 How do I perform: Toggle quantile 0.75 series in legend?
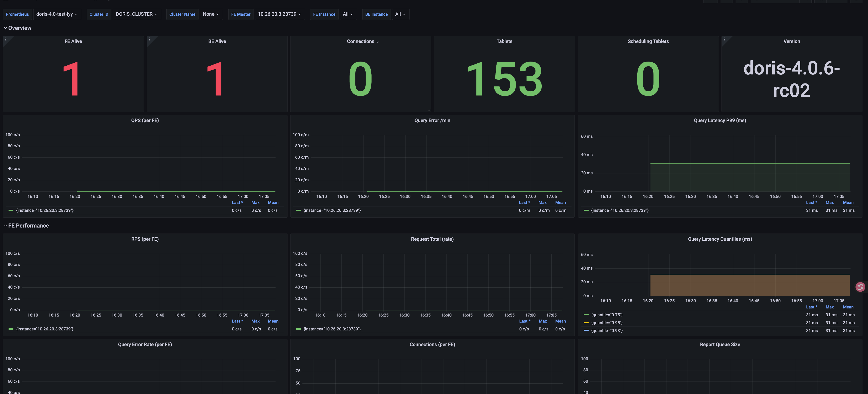point(607,315)
